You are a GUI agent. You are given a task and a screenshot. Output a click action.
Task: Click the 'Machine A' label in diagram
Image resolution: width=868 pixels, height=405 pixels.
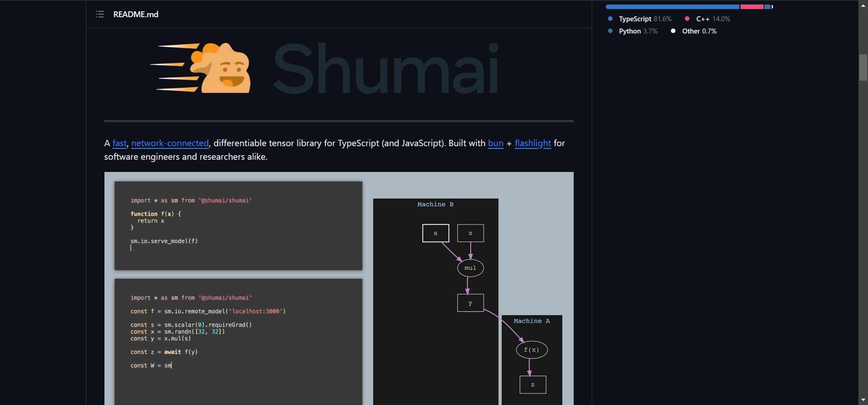point(532,321)
